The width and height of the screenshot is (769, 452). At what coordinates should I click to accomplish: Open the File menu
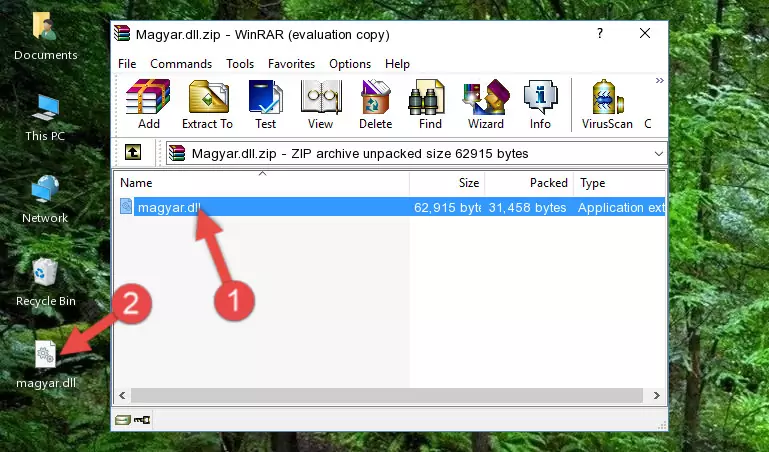[x=127, y=64]
